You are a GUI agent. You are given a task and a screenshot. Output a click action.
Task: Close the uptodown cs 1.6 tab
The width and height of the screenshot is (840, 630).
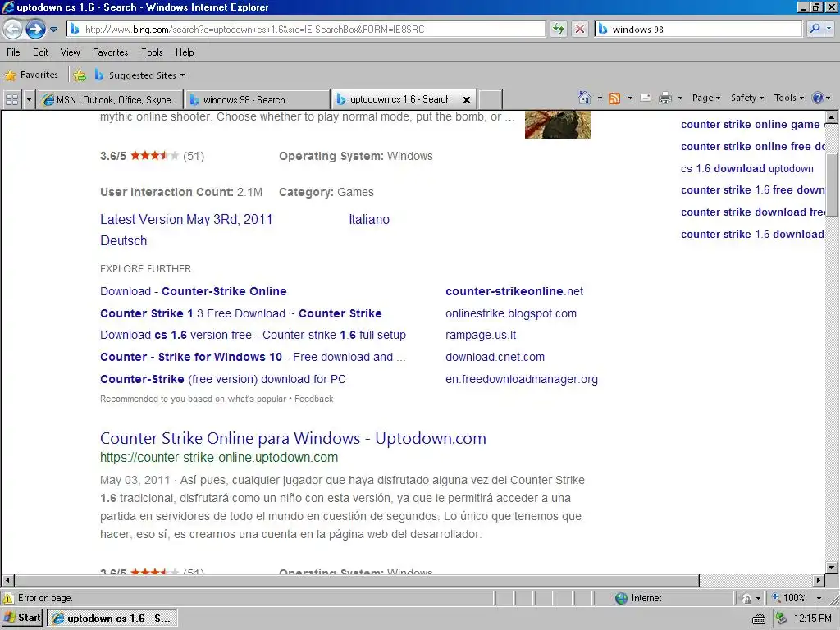(467, 99)
